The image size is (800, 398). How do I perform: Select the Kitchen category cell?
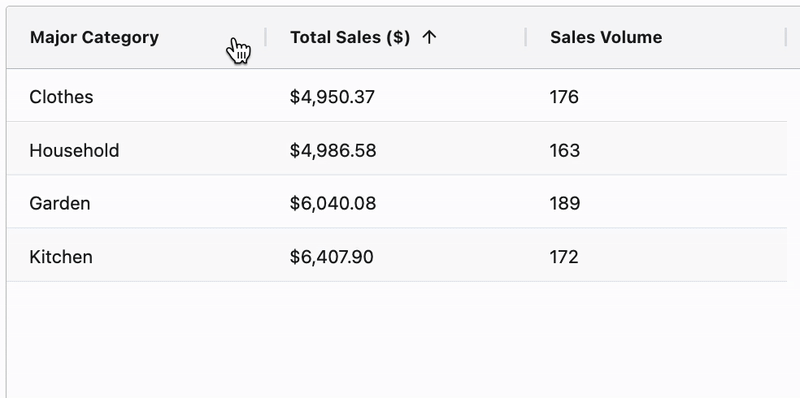pyautogui.click(x=136, y=257)
